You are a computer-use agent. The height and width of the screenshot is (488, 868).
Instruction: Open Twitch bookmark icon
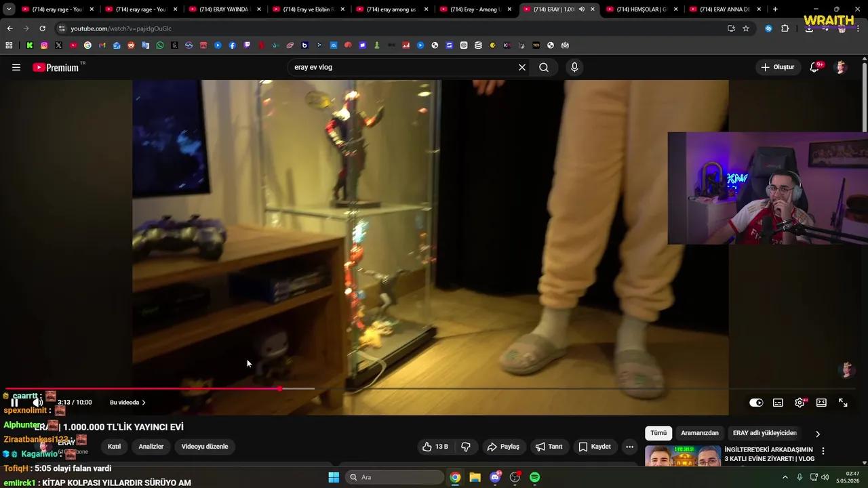247,45
